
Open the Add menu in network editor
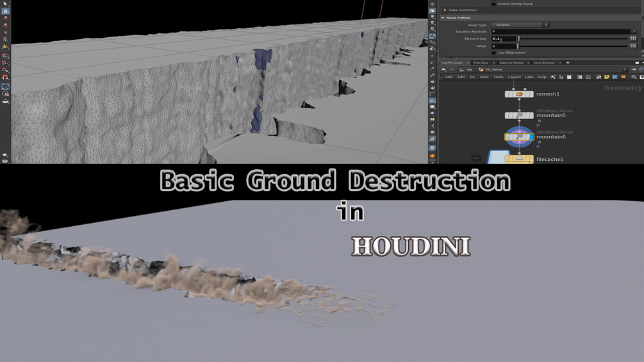pyautogui.click(x=449, y=77)
